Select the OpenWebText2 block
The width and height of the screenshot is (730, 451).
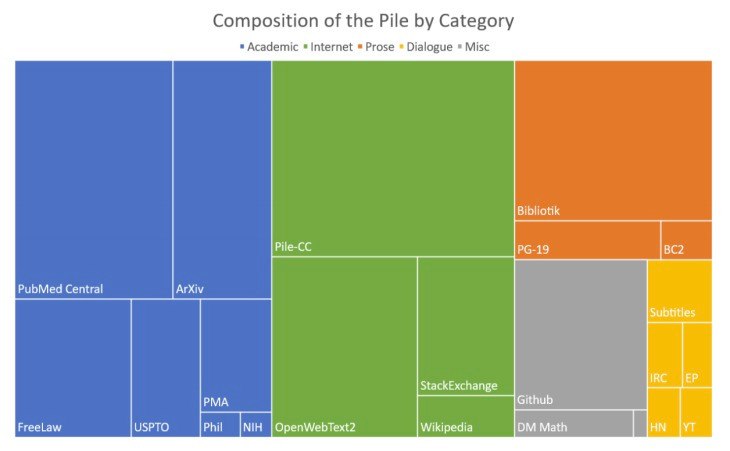click(x=343, y=346)
